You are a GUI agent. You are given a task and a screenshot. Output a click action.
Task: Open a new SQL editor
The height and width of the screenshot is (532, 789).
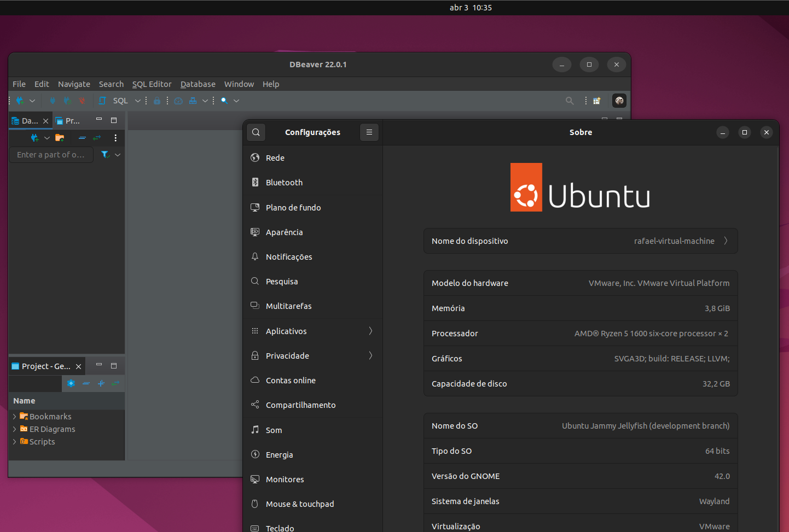[102, 101]
